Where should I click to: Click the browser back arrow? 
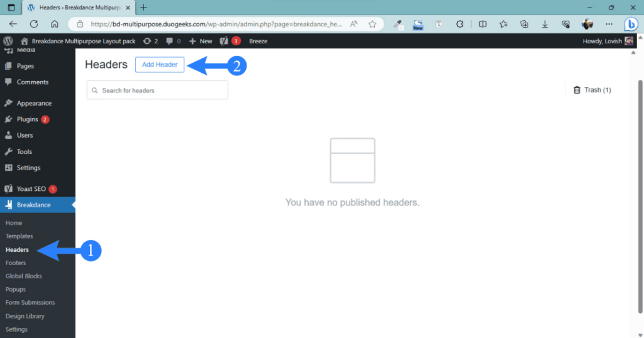click(x=13, y=25)
